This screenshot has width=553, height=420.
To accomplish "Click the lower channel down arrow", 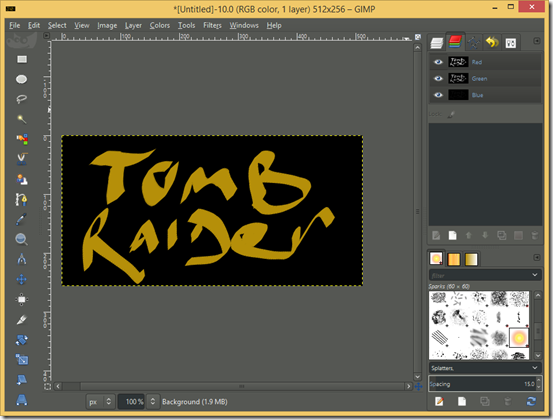I will [x=485, y=235].
